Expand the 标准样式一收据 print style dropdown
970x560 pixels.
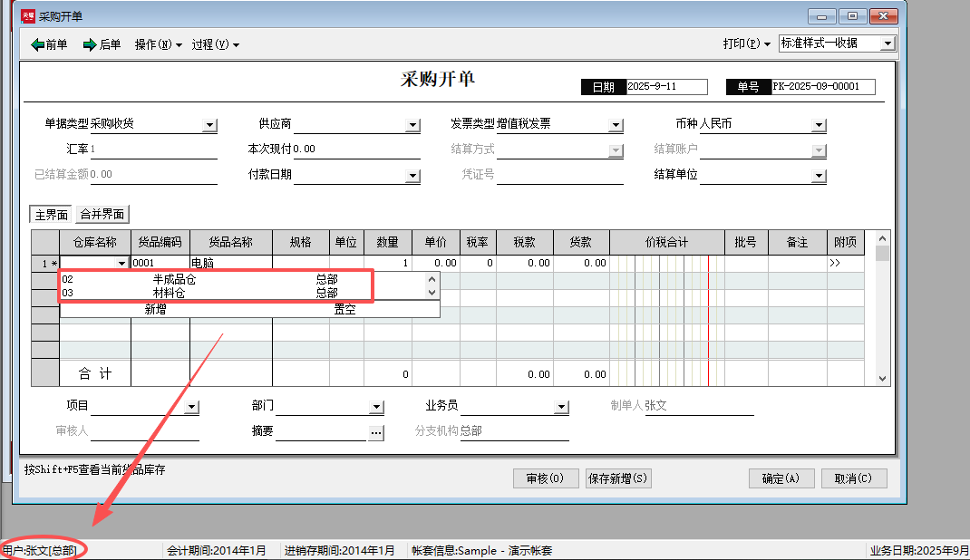(888, 43)
